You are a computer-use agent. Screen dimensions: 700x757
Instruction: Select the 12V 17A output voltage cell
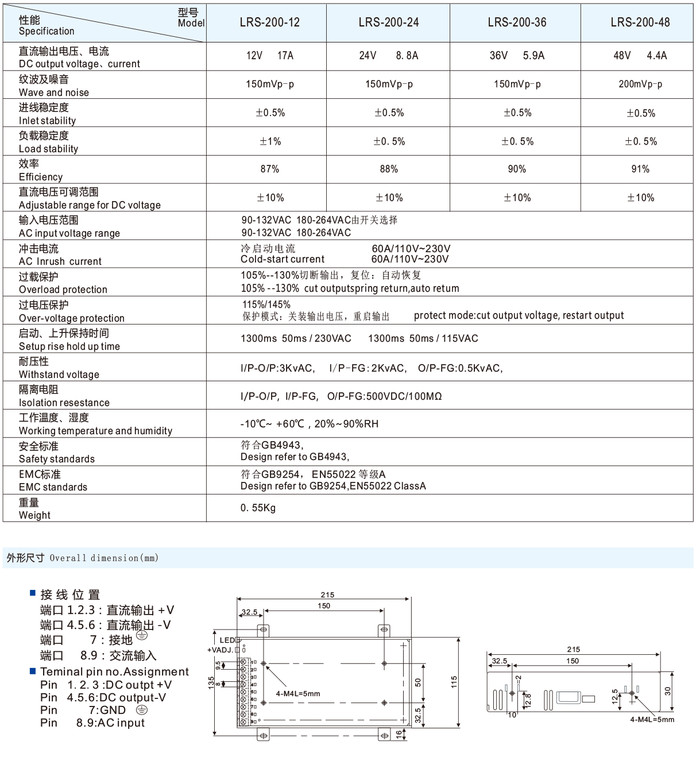(x=269, y=55)
